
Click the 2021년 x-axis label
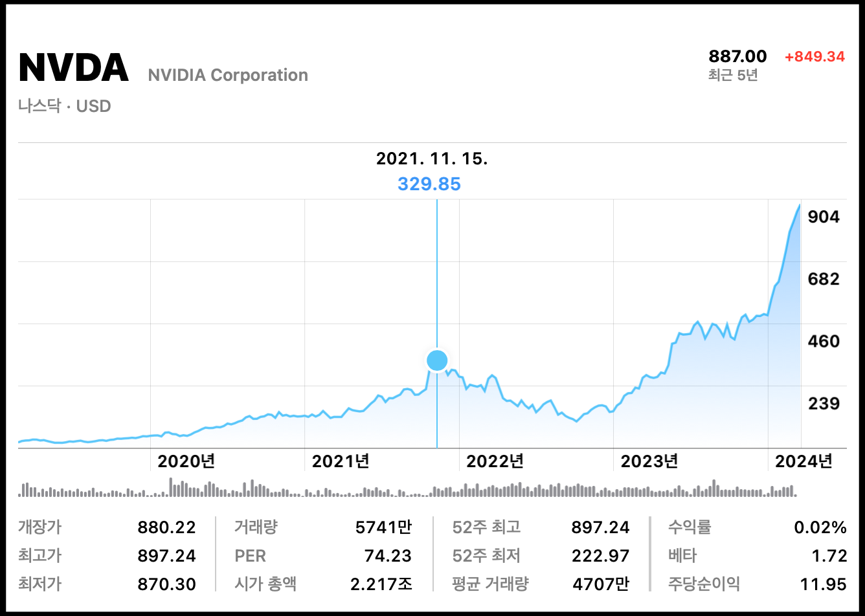[x=341, y=461]
